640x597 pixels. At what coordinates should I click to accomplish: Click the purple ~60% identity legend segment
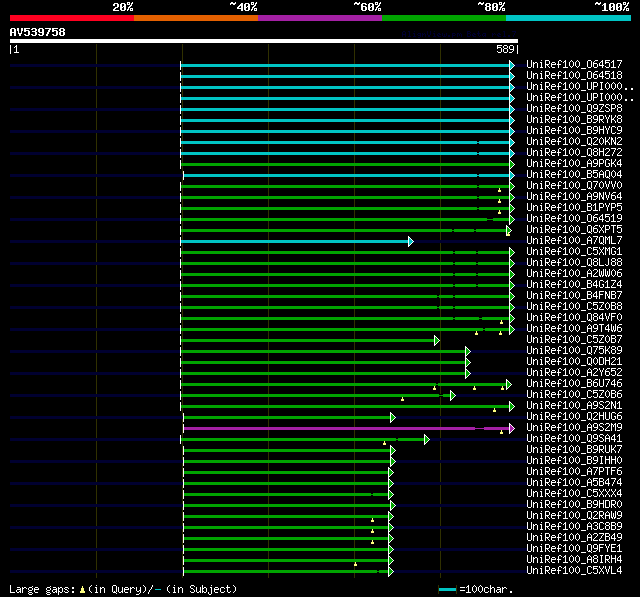coord(320,18)
